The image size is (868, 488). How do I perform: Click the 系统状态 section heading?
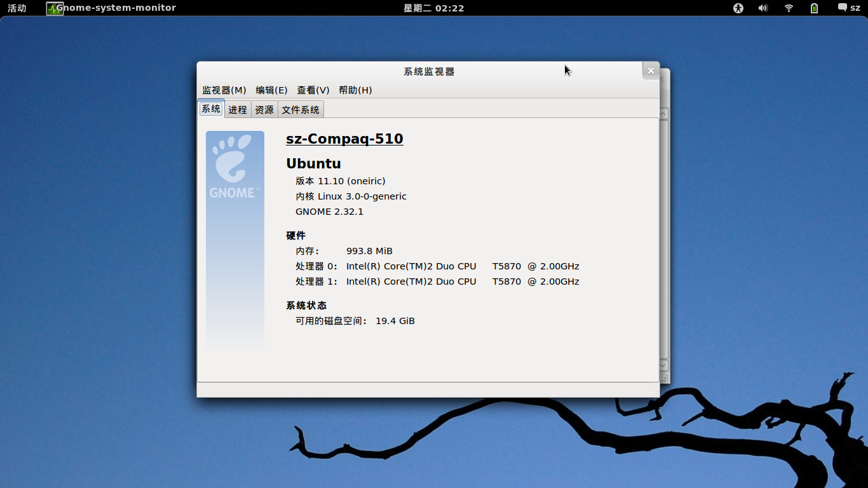pyautogui.click(x=306, y=305)
